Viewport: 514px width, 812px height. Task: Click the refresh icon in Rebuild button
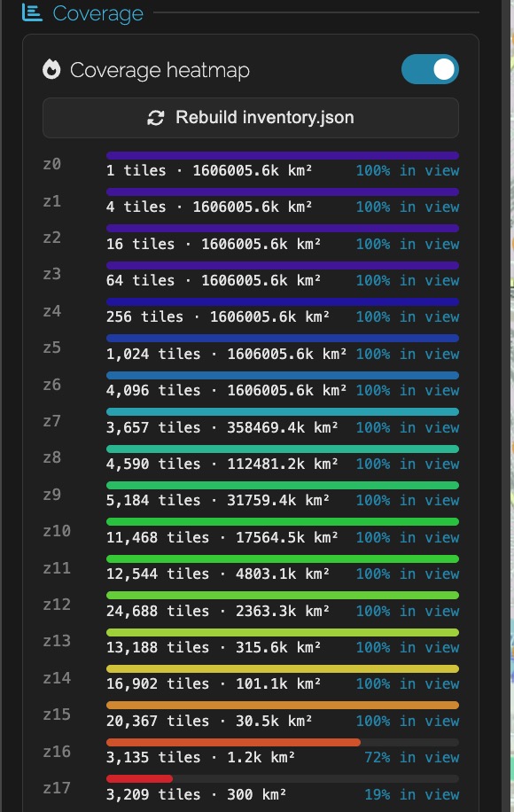156,118
